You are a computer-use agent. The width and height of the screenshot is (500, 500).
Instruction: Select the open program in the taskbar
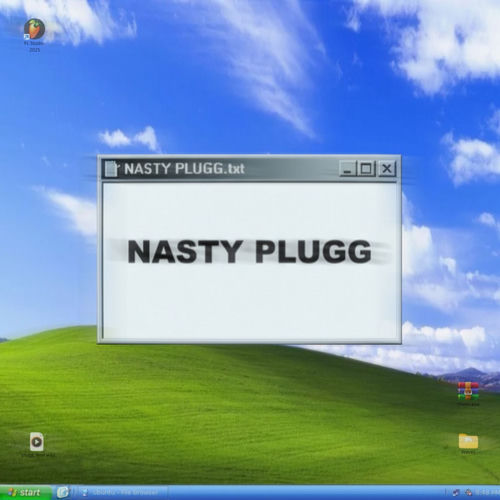(x=122, y=492)
